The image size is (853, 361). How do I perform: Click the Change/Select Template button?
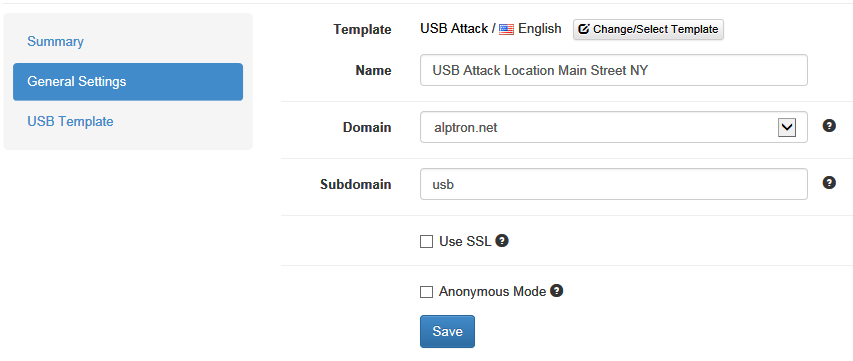click(648, 29)
